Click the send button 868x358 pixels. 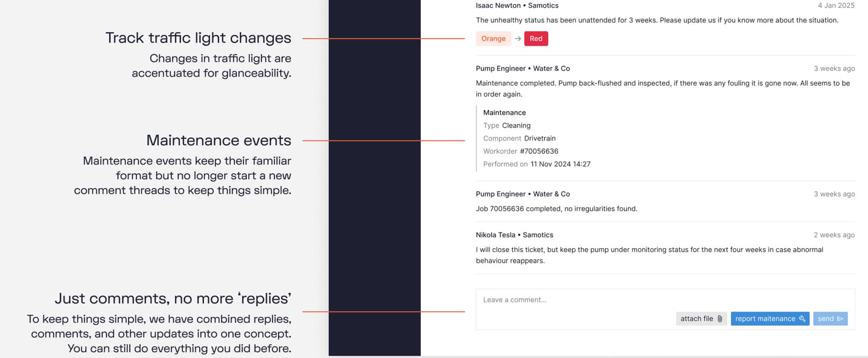(x=830, y=319)
